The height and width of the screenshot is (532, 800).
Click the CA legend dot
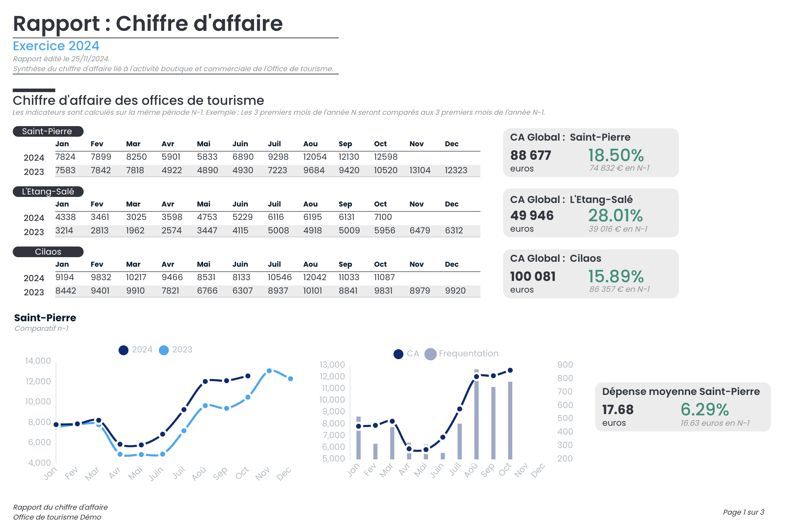(x=398, y=354)
